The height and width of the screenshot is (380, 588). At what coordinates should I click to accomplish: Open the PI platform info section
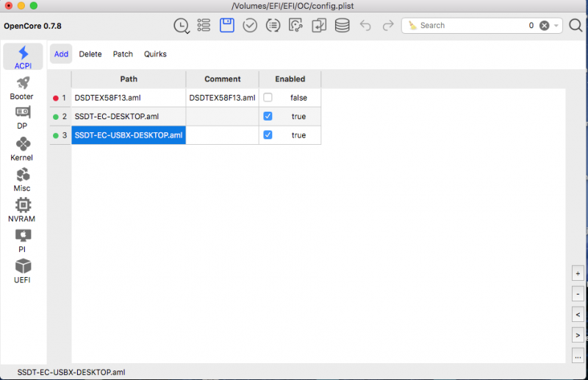[22, 241]
